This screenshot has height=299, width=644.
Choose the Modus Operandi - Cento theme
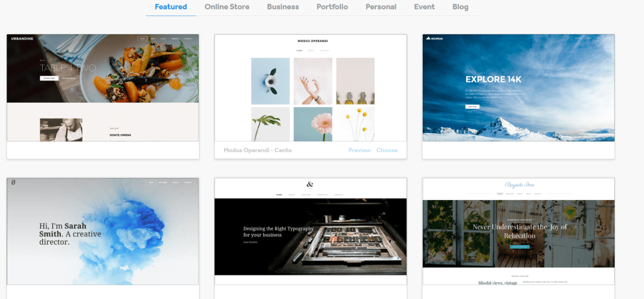(387, 150)
